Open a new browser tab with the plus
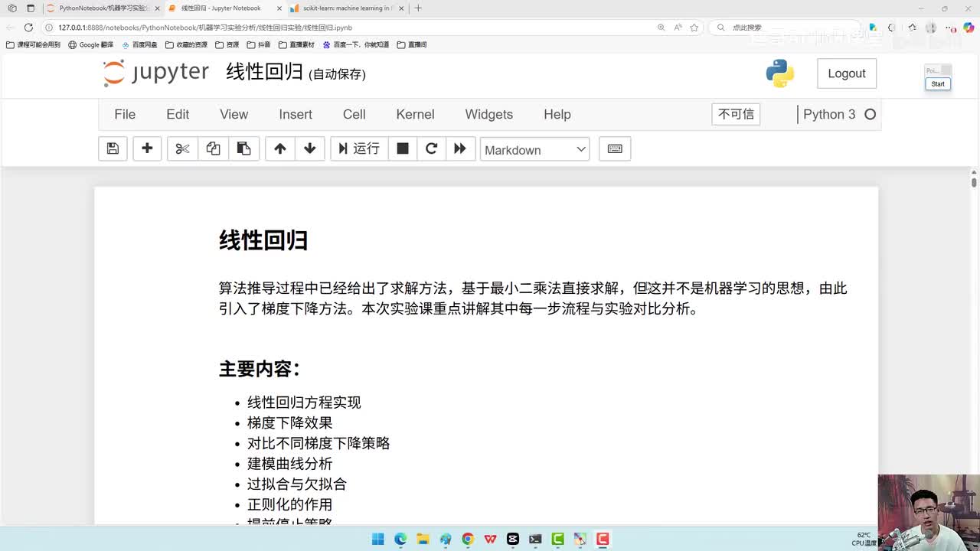Viewport: 980px width, 551px height. (x=418, y=8)
